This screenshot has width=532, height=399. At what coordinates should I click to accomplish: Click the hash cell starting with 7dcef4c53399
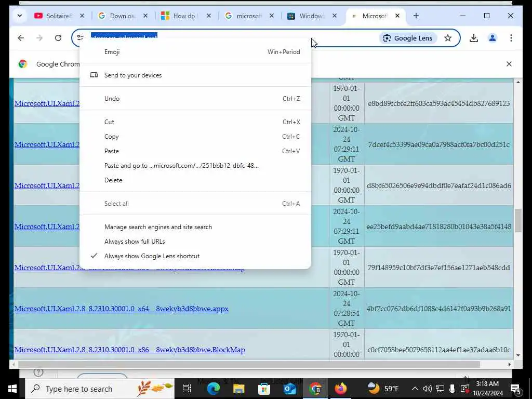click(x=438, y=144)
